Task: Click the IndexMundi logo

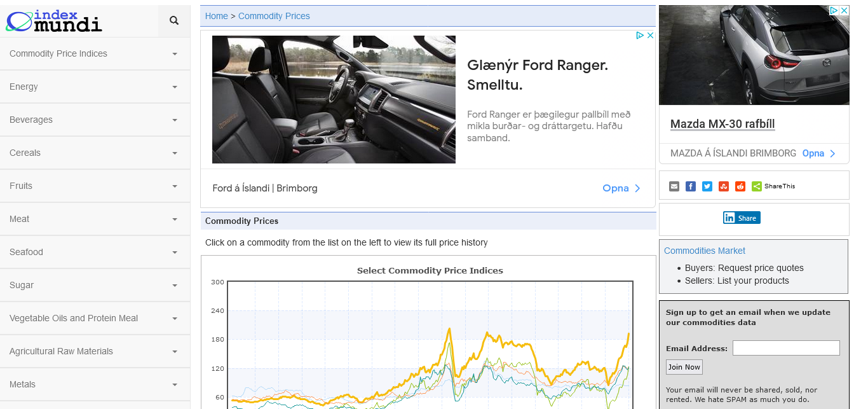Action: (54, 21)
